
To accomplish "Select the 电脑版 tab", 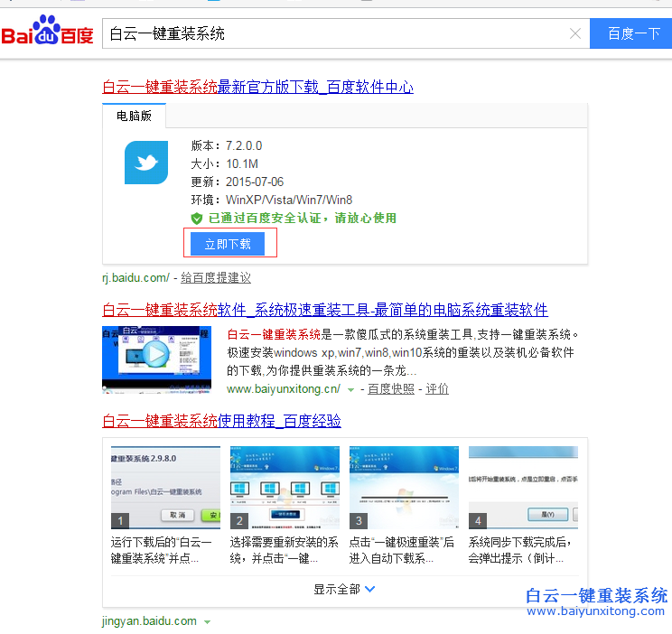I will [x=135, y=116].
